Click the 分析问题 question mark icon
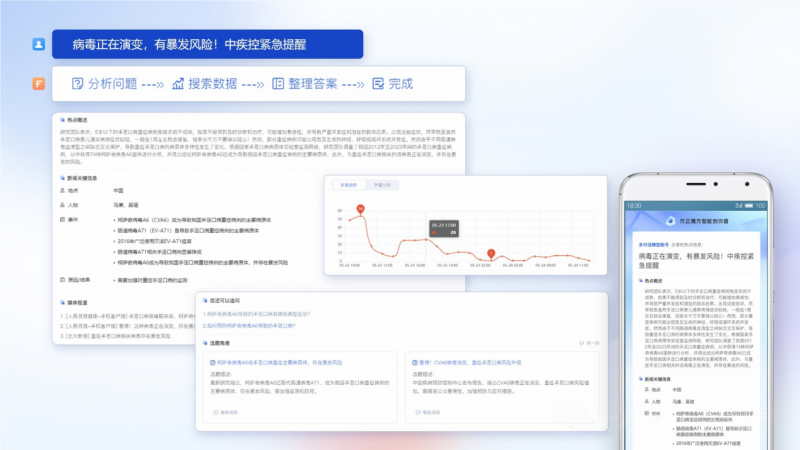The height and width of the screenshot is (450, 800). (77, 83)
